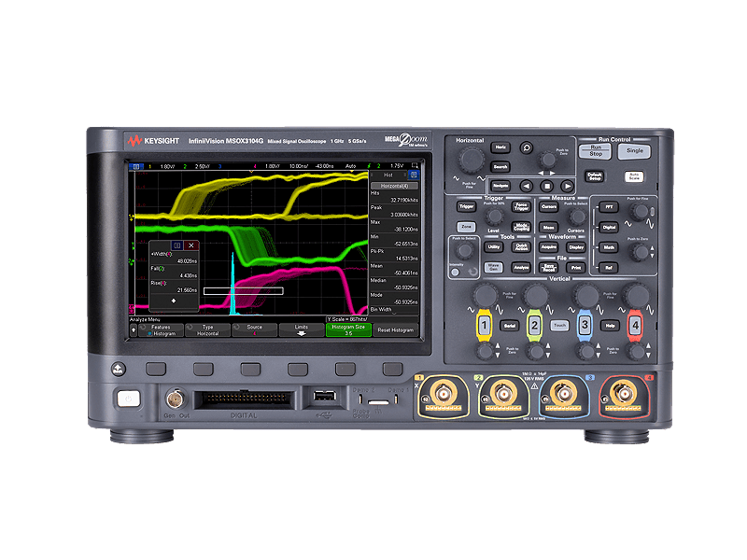
Task: Tap the Back/Up key left of the softkeys
Action: click(119, 369)
